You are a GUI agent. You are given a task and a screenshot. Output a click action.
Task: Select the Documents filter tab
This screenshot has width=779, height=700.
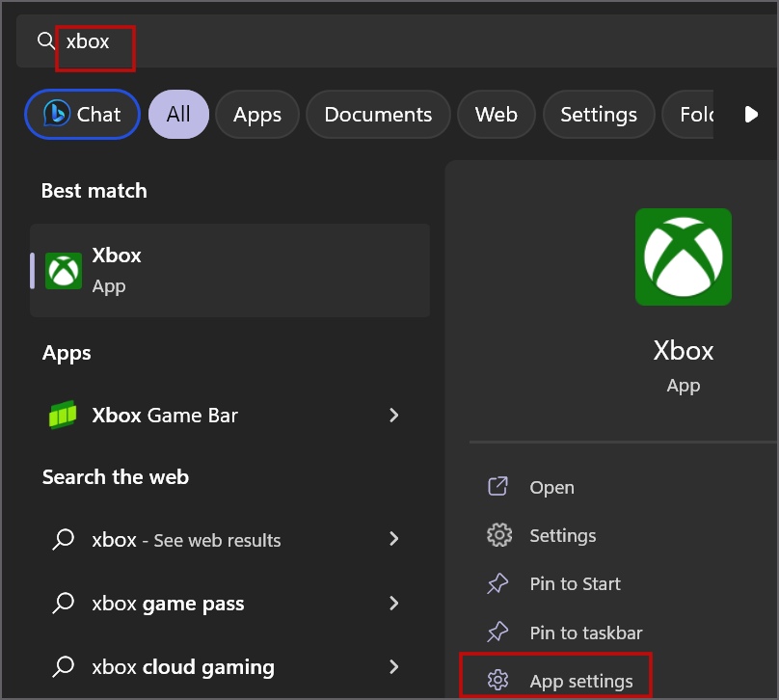click(378, 114)
